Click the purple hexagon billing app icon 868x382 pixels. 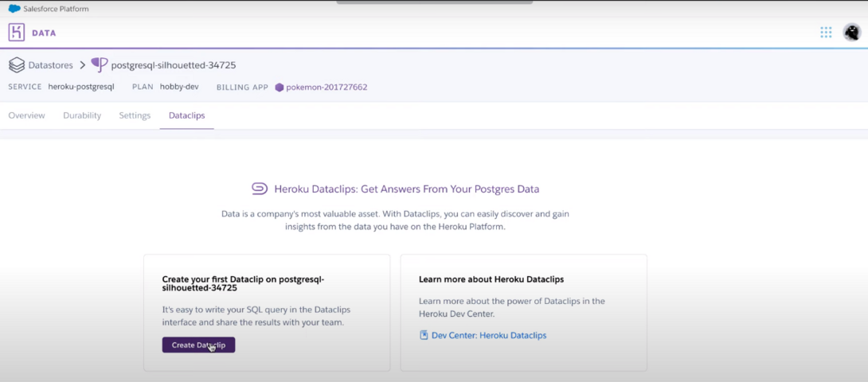point(280,87)
